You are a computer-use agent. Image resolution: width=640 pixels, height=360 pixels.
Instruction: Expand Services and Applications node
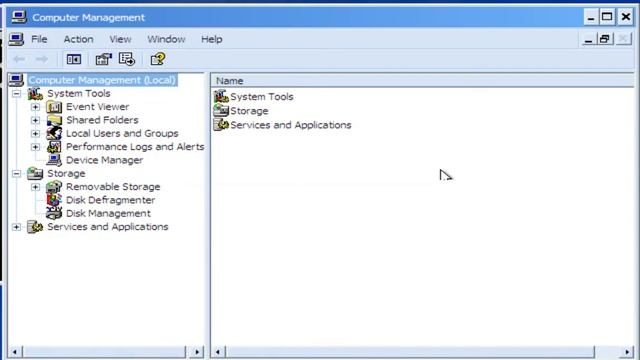16,227
